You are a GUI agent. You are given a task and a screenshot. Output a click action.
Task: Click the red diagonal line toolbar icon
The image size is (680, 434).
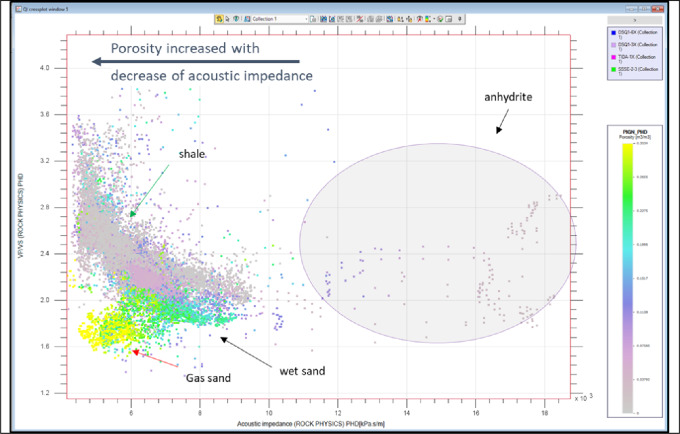pos(360,19)
